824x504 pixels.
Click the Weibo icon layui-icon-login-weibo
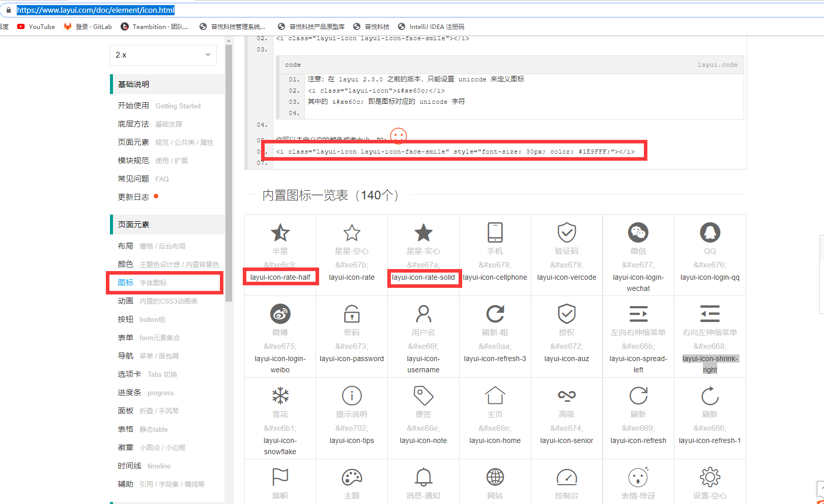pyautogui.click(x=280, y=314)
